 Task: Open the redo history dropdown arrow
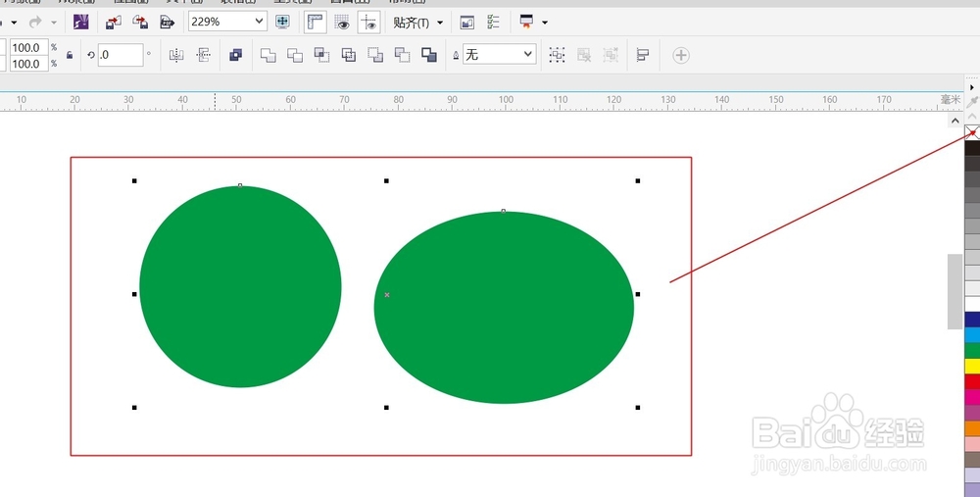click(54, 23)
